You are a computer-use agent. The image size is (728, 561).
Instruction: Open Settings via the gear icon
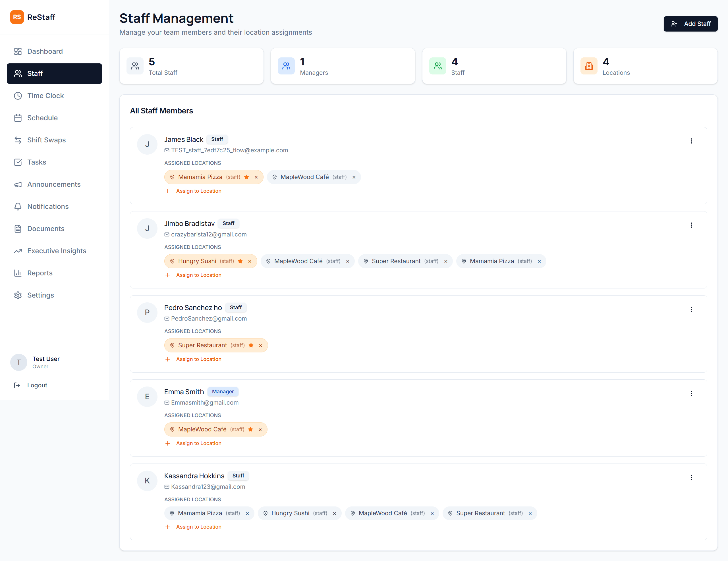click(x=18, y=295)
